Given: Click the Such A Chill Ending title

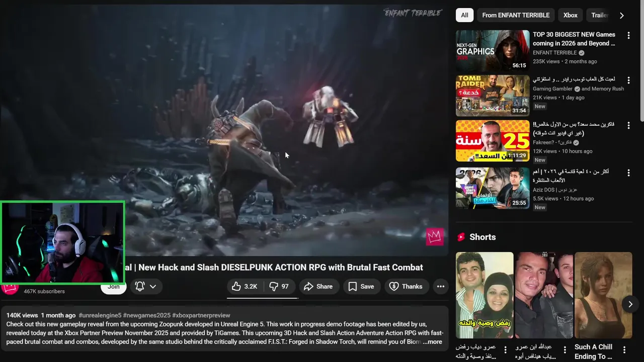Looking at the screenshot, I should tap(594, 351).
